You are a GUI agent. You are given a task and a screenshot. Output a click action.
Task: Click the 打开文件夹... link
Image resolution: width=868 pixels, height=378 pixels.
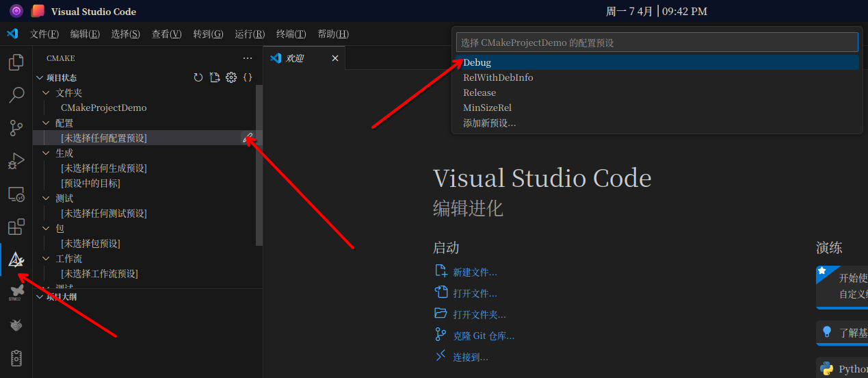479,314
